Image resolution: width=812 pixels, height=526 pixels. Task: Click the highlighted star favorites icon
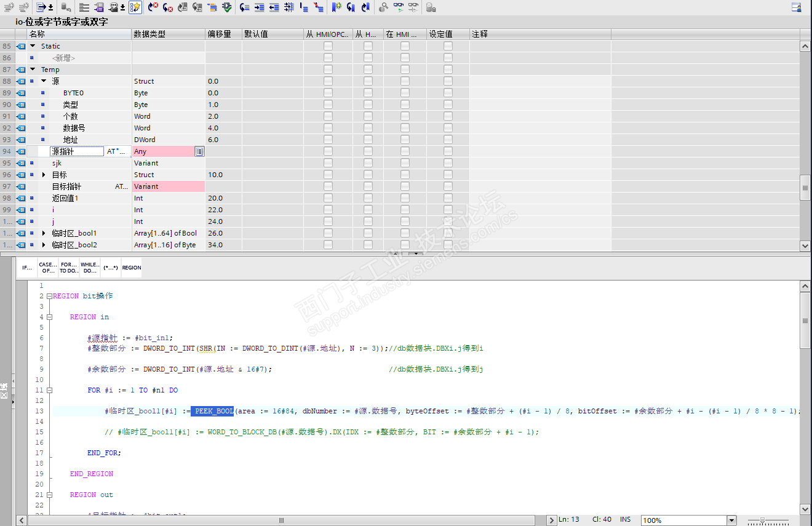(x=135, y=7)
